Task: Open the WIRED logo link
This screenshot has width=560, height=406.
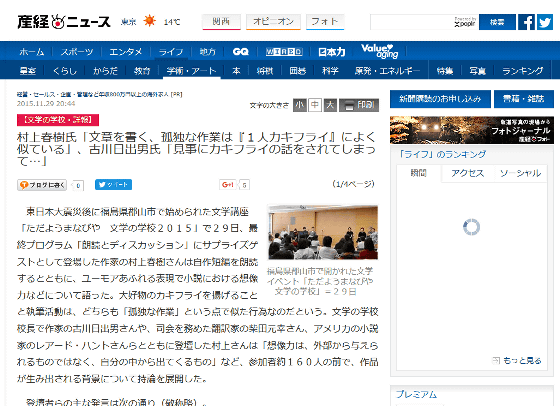Action: (x=284, y=52)
